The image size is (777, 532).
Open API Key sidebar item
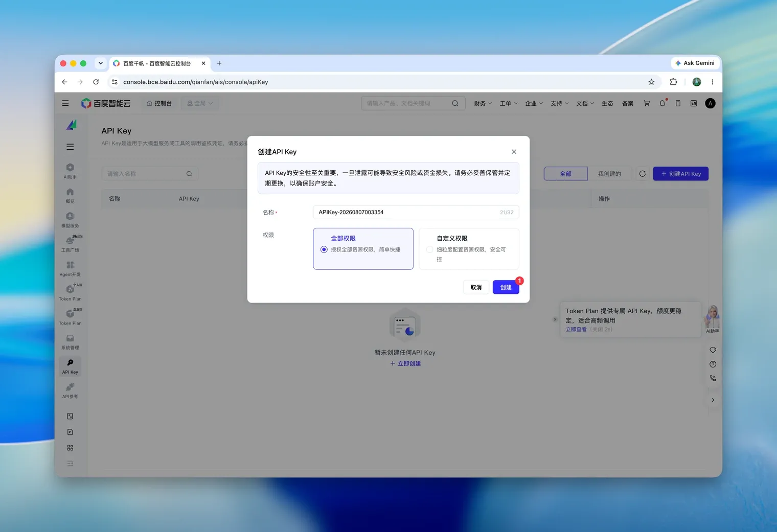coord(70,366)
